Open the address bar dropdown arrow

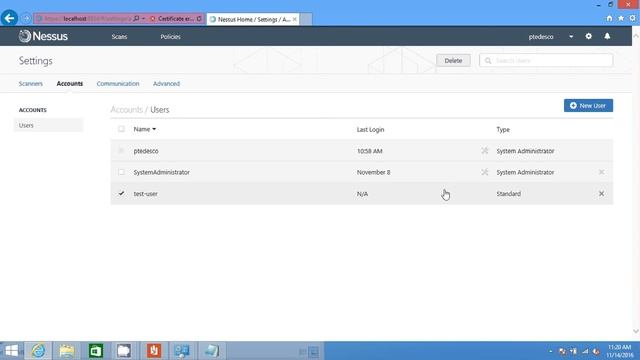point(144,19)
